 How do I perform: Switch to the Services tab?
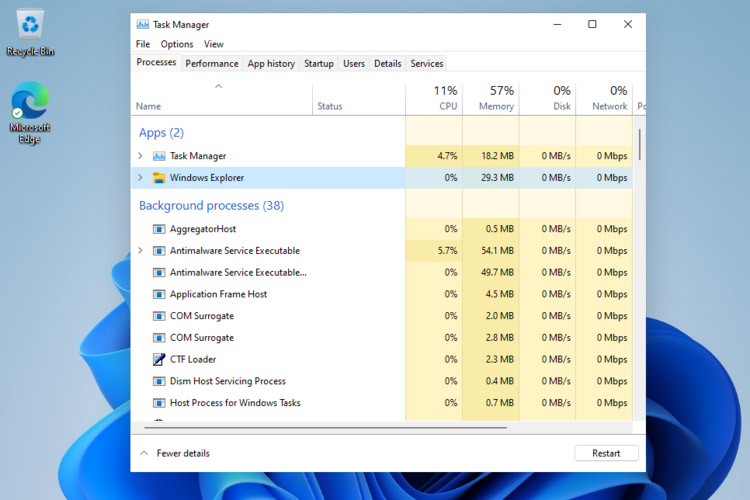(427, 64)
